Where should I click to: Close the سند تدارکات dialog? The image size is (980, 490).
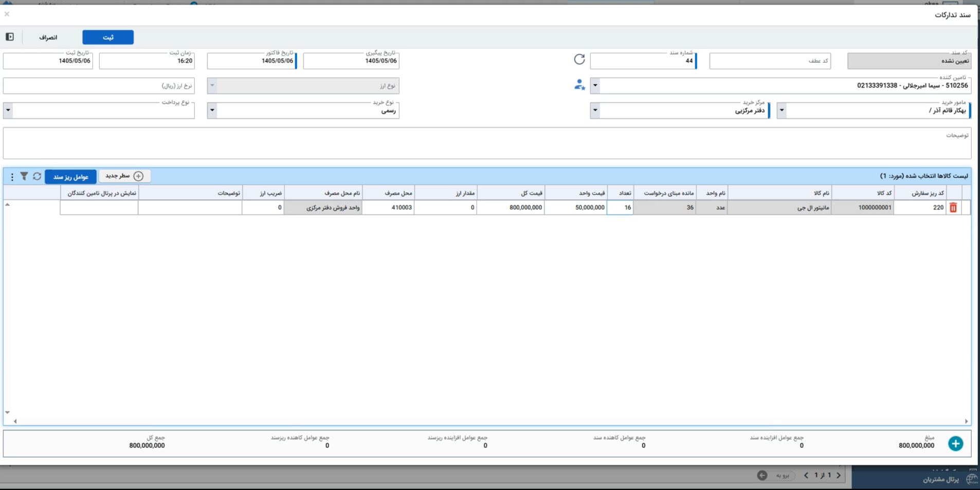click(7, 14)
